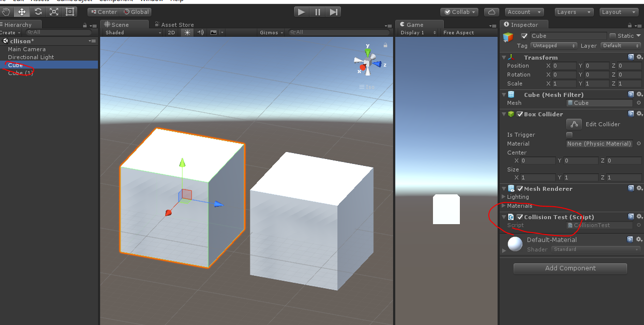
Task: Click the Add Component button
Action: click(x=570, y=268)
